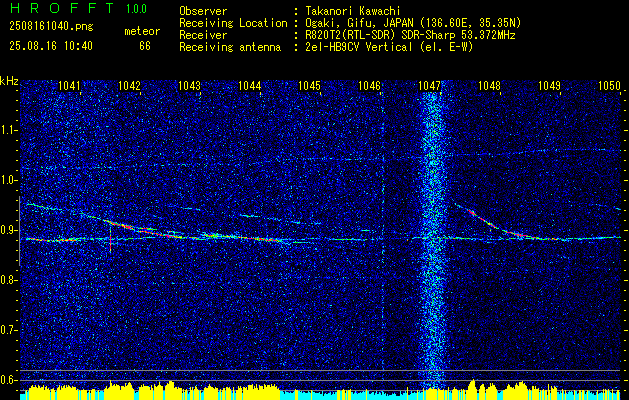Image resolution: width=629 pixels, height=400 pixels.
Task: Click time axis label 1041
Action: point(69,85)
